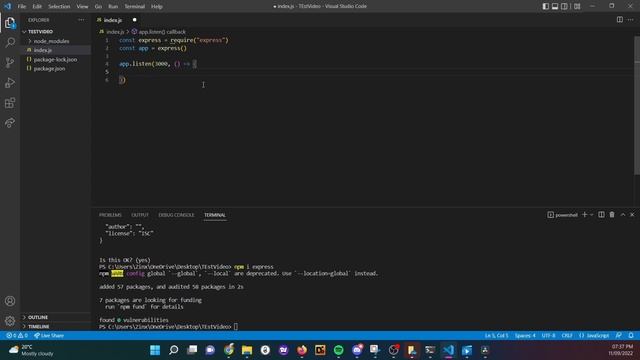Customize layout icon in title bar
This screenshot has height=360, width=640.
coord(577,6)
